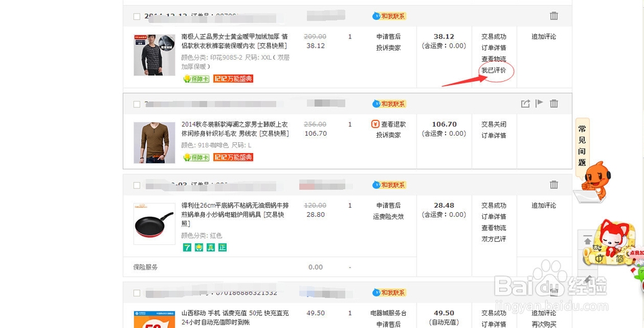Click the 双方已评 link
644x328 pixels.
pyautogui.click(x=494, y=239)
